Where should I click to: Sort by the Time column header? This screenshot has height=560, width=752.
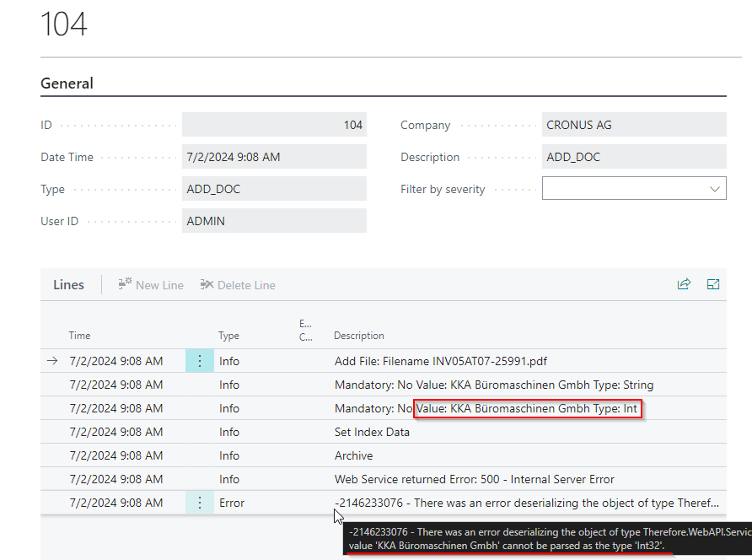[80, 336]
